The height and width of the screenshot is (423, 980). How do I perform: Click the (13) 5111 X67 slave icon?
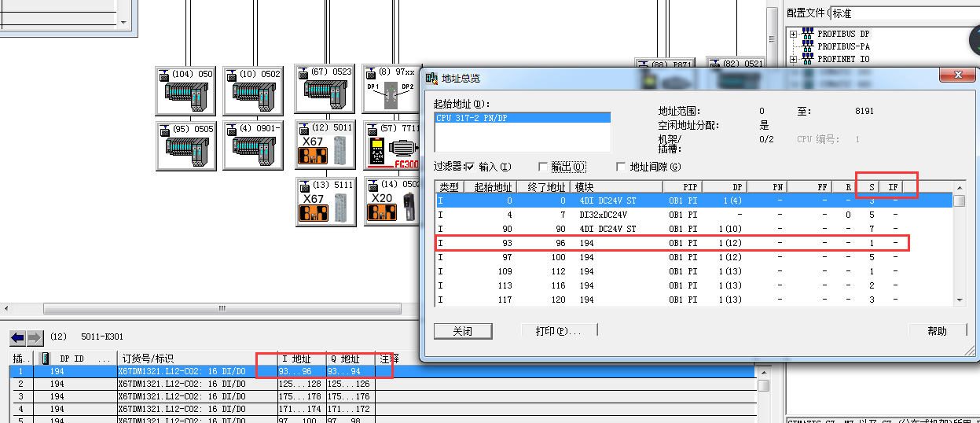[324, 202]
